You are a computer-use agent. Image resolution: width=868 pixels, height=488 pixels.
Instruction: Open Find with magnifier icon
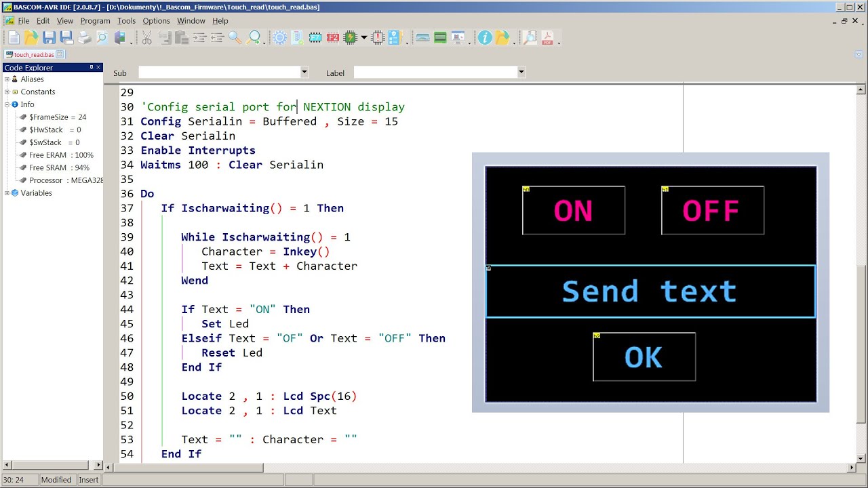(235, 38)
